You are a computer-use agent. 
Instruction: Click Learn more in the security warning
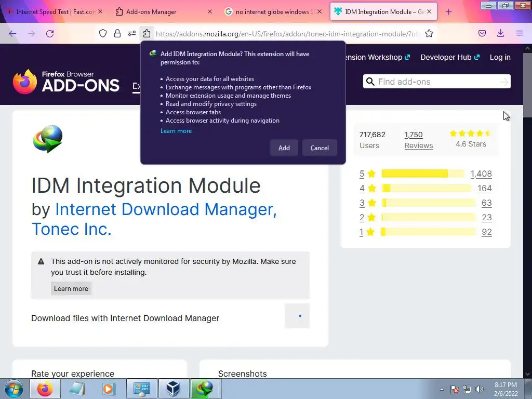click(x=71, y=289)
